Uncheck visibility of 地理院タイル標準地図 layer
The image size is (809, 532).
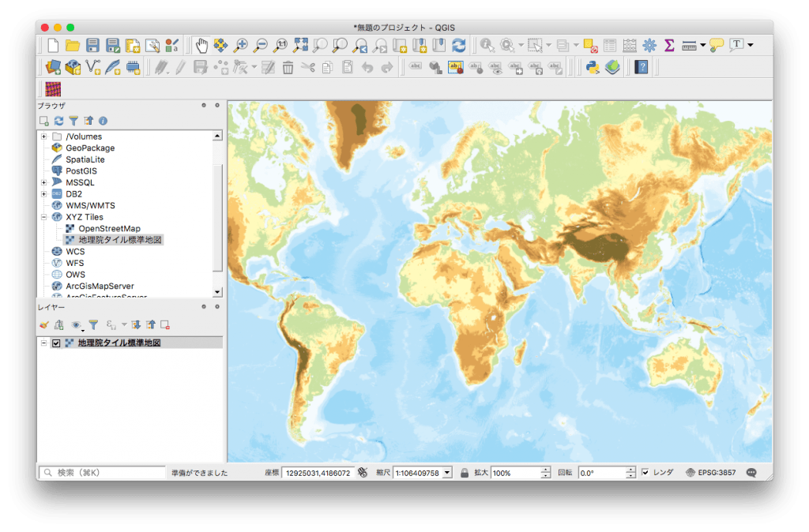pos(56,342)
